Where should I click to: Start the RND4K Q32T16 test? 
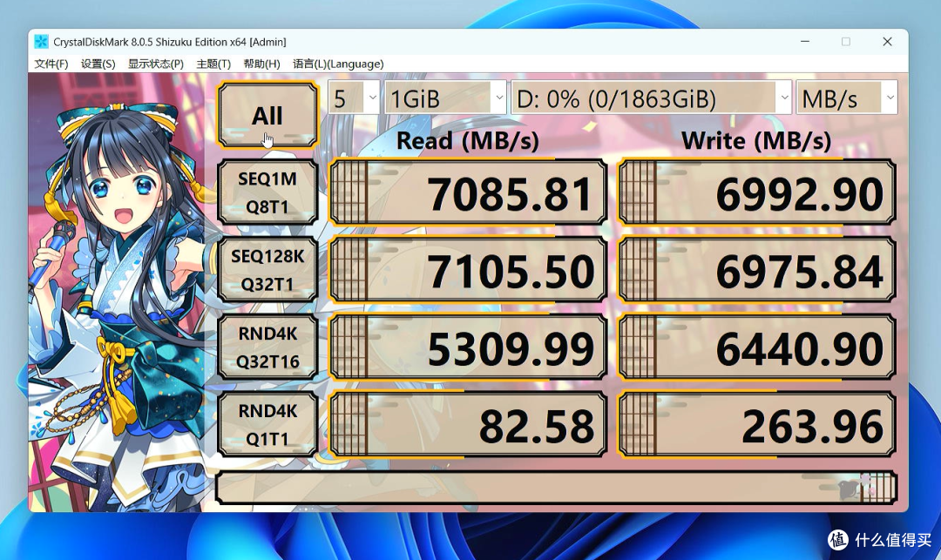[267, 347]
